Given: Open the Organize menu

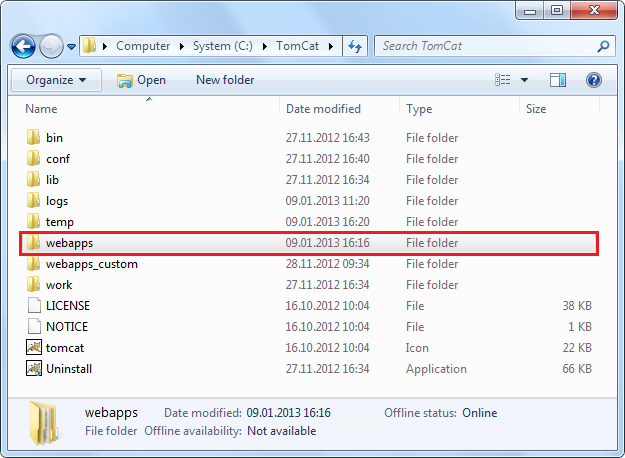Looking at the screenshot, I should [x=56, y=80].
